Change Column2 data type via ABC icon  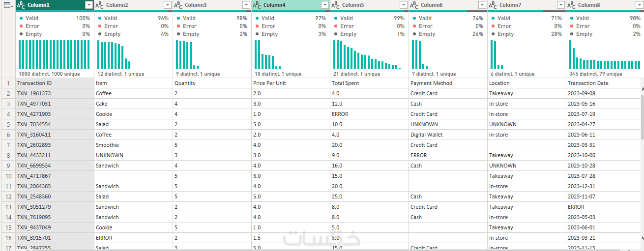tap(99, 5)
